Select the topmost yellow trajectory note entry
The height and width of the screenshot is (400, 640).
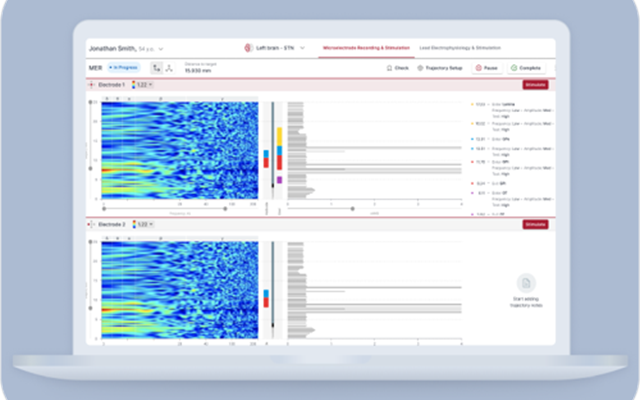[x=512, y=110]
